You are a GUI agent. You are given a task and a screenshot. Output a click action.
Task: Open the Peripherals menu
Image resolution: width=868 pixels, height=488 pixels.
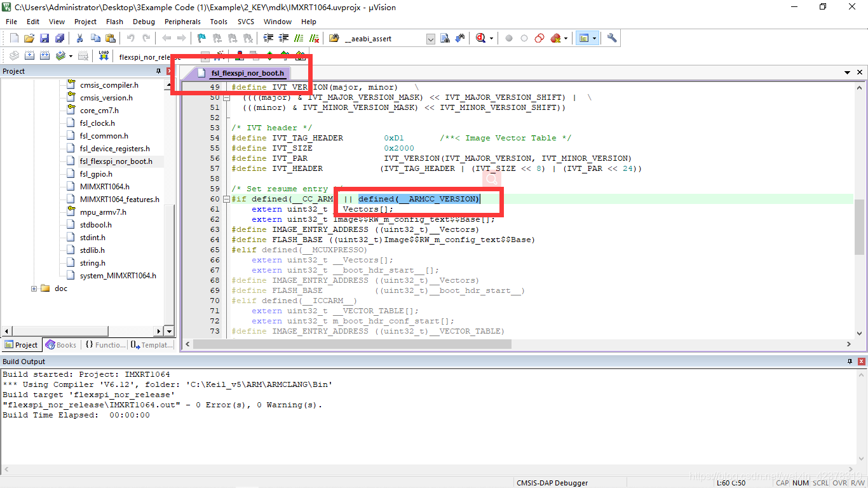tap(182, 21)
